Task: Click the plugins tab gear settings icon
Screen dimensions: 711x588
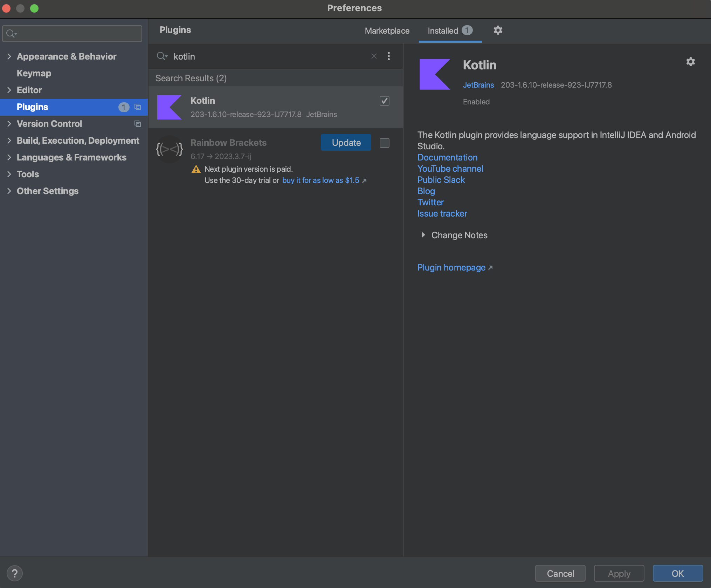Action: (498, 30)
